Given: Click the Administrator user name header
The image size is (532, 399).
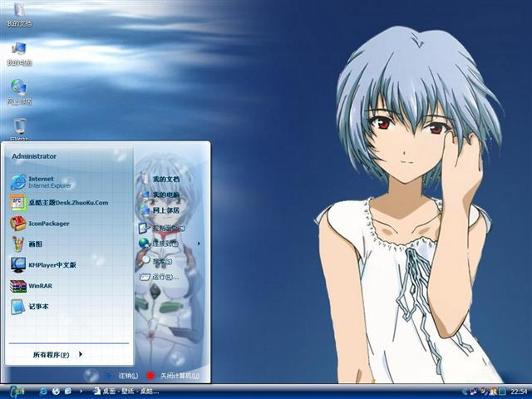Looking at the screenshot, I should click(x=34, y=156).
